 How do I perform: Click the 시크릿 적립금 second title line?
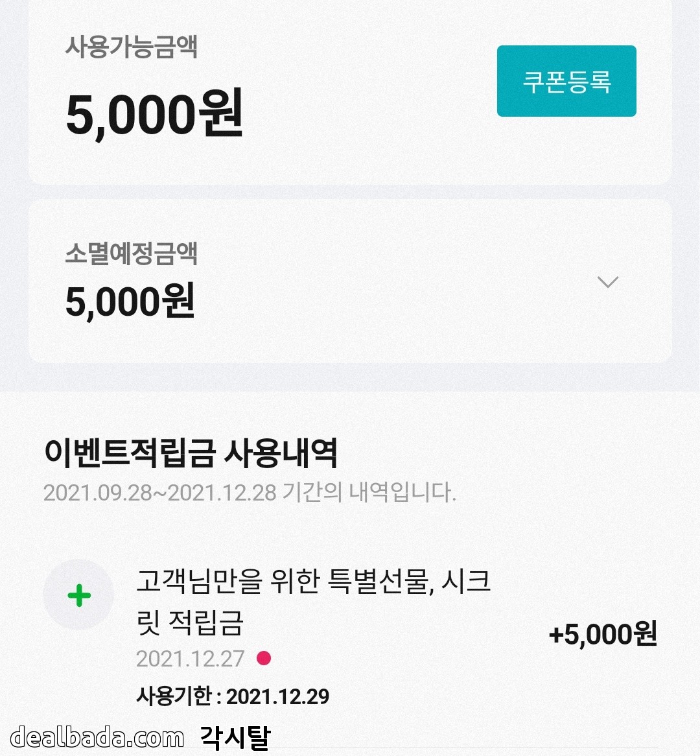(190, 622)
